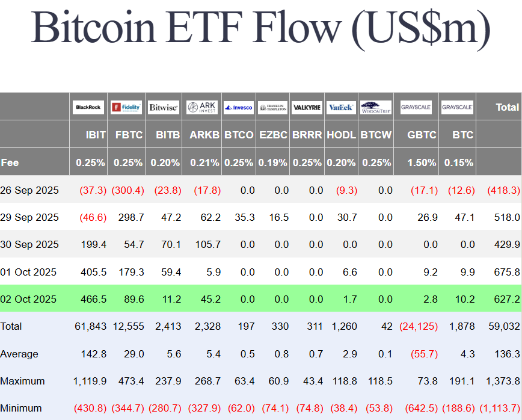Click the Valkyrie logo icon
This screenshot has height=420, width=522.
coord(307,108)
